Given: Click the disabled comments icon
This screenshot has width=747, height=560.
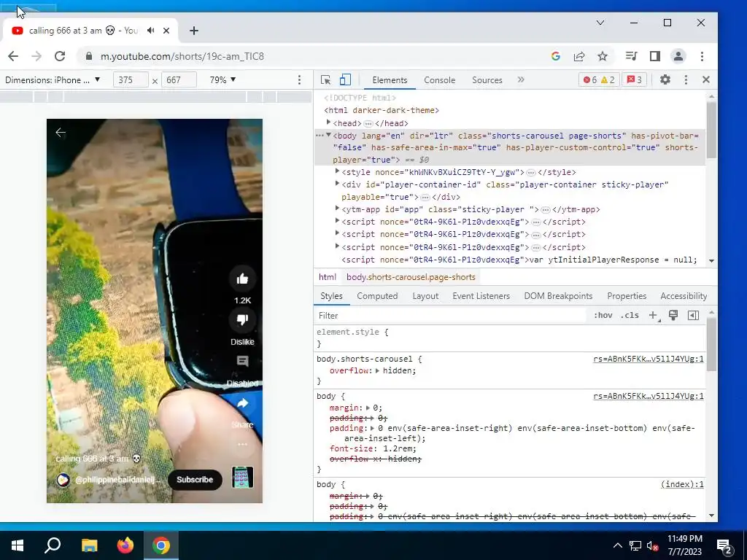Looking at the screenshot, I should [x=242, y=362].
